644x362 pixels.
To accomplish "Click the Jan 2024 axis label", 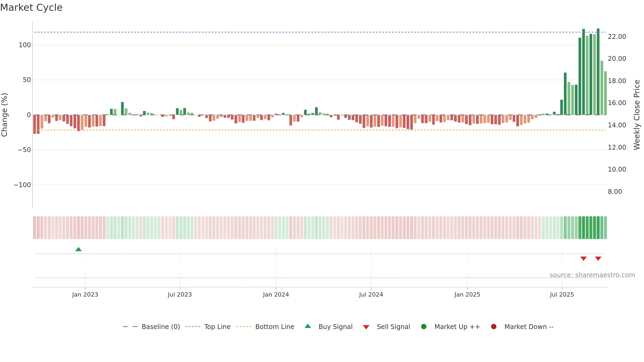I will click(x=276, y=295).
